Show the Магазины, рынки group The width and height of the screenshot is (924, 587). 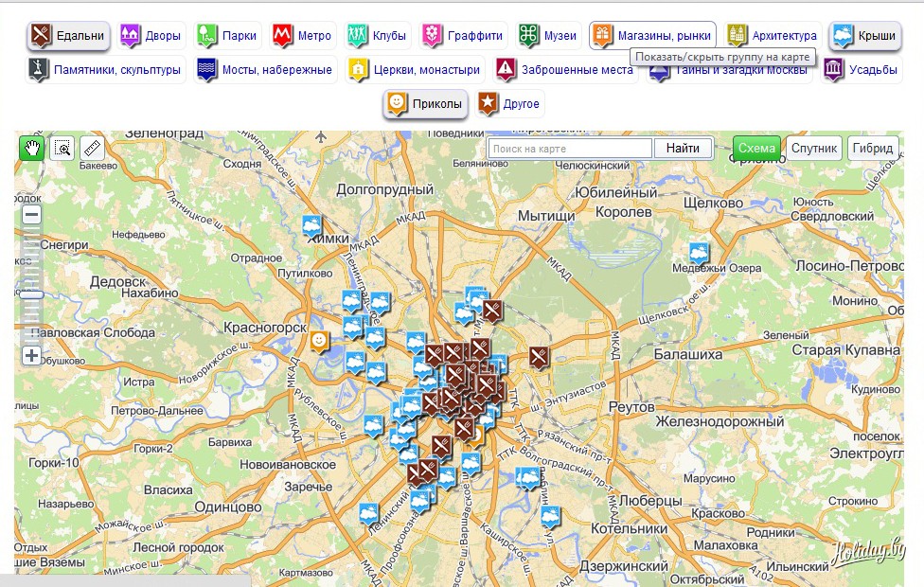click(x=652, y=36)
